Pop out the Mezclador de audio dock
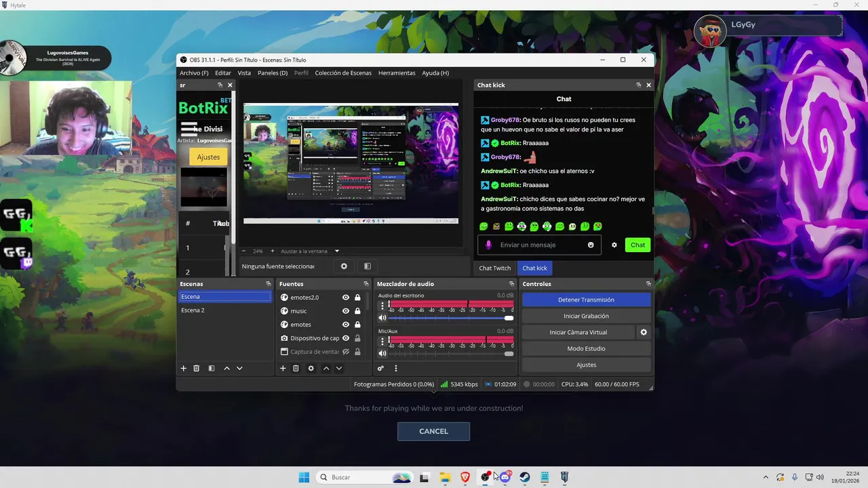The width and height of the screenshot is (868, 488). click(x=511, y=284)
